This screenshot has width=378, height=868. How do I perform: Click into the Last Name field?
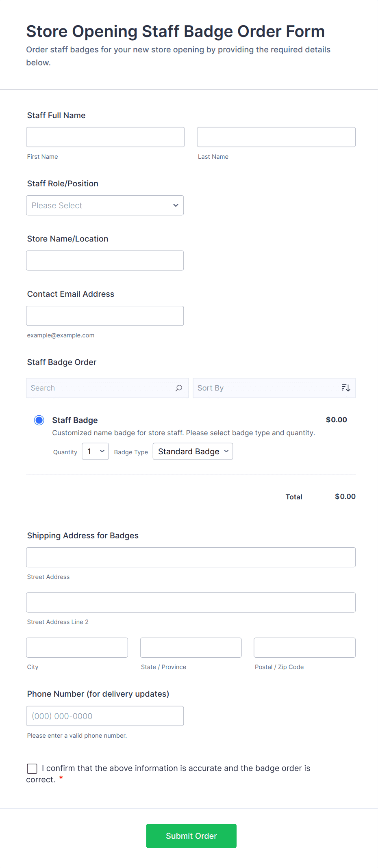(x=276, y=137)
